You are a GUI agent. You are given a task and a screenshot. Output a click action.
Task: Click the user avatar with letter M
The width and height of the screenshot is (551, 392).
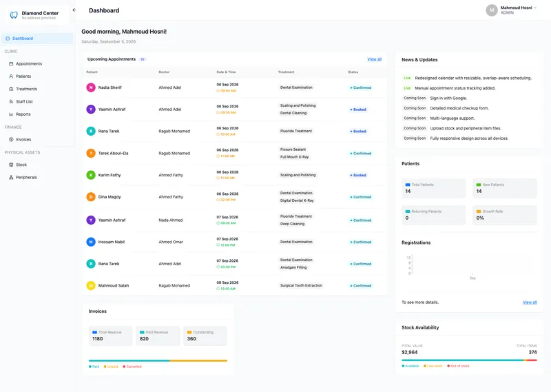[x=492, y=10]
